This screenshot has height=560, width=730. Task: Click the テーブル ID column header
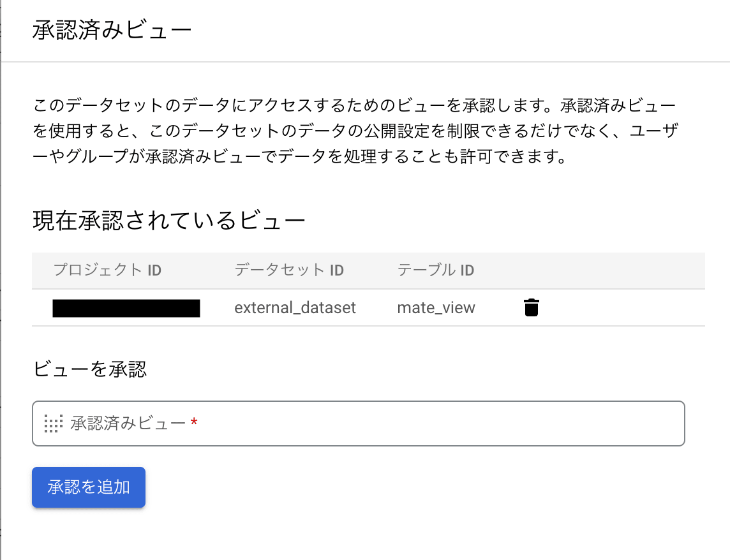[436, 270]
